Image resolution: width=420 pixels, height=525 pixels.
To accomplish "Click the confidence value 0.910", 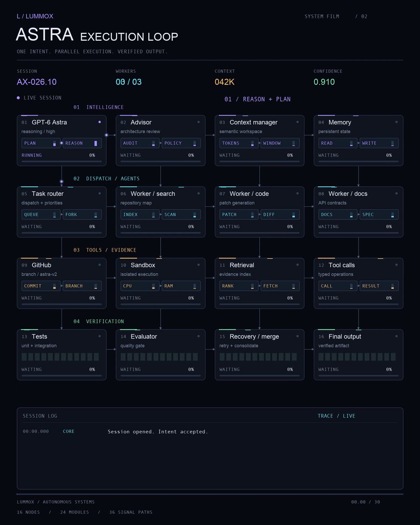I will tap(324, 82).
